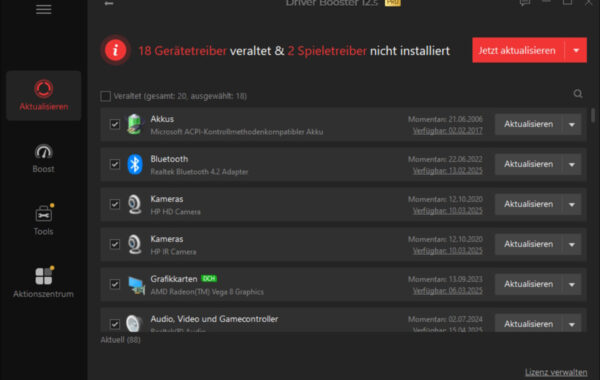Screen dimensions: 600x380
Task: Click the Grafikkarten graphics card icon
Action: (136, 285)
